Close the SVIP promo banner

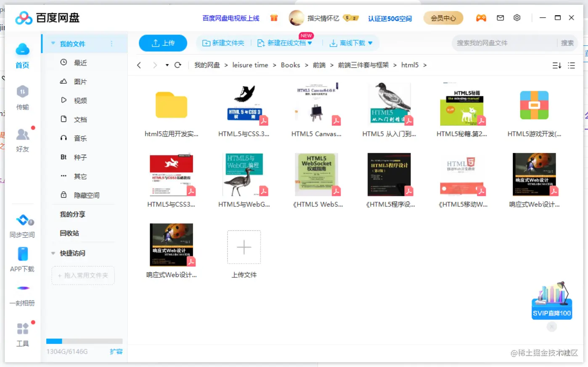(x=552, y=327)
